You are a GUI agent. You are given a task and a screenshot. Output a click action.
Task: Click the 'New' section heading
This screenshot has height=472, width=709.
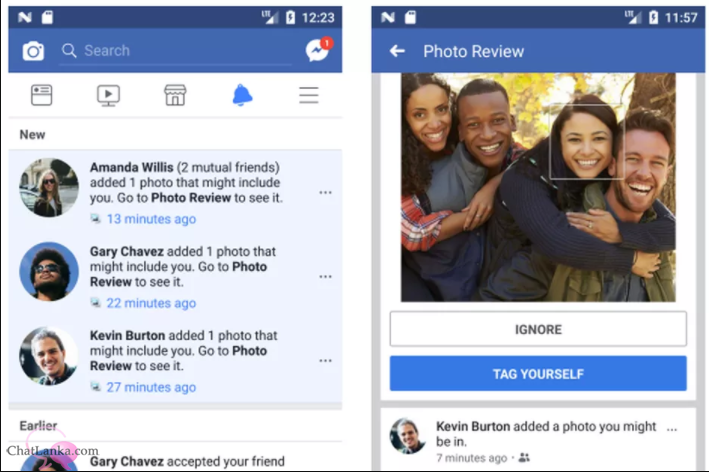click(x=32, y=135)
